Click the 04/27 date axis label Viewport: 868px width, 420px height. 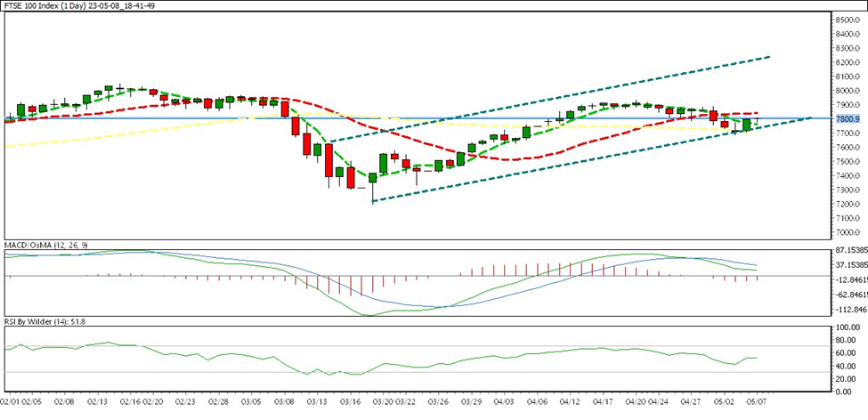690,400
